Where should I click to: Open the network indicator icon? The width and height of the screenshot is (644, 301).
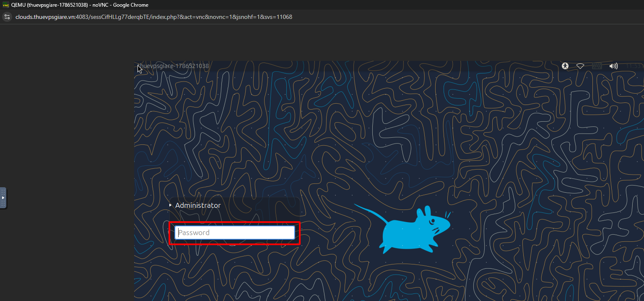tap(580, 66)
